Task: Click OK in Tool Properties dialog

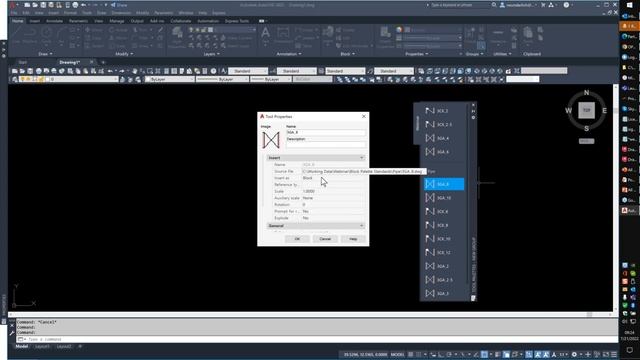Action: [297, 239]
